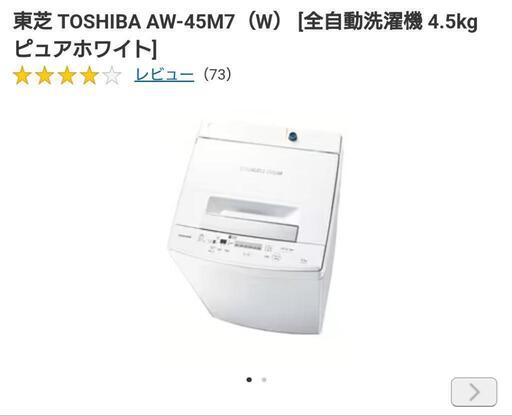This screenshot has height=416, width=512.
Task: Click the fourth gold rating star
Action: (x=89, y=75)
